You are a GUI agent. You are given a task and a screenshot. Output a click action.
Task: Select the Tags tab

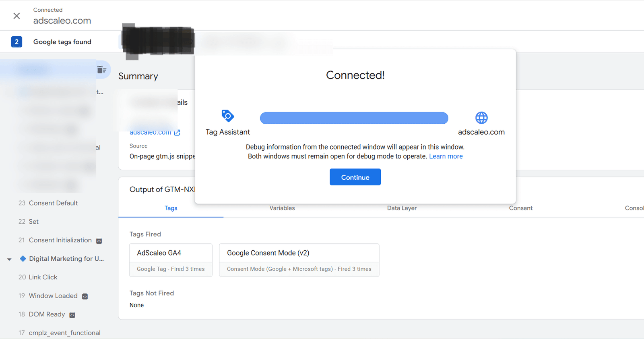pyautogui.click(x=171, y=208)
